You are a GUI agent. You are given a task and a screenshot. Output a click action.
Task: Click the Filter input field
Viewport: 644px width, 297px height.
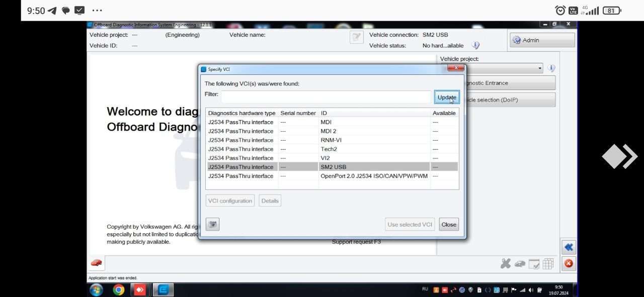click(327, 97)
